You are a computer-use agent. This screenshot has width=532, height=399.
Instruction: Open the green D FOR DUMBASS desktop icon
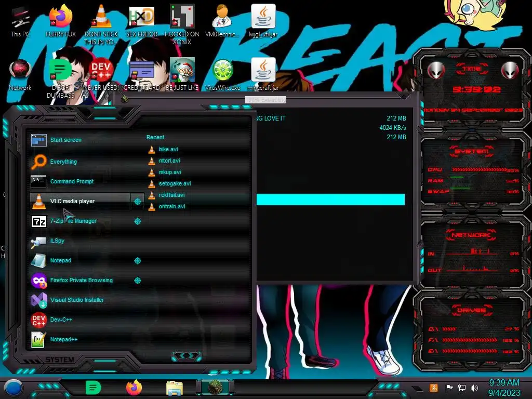[60, 78]
